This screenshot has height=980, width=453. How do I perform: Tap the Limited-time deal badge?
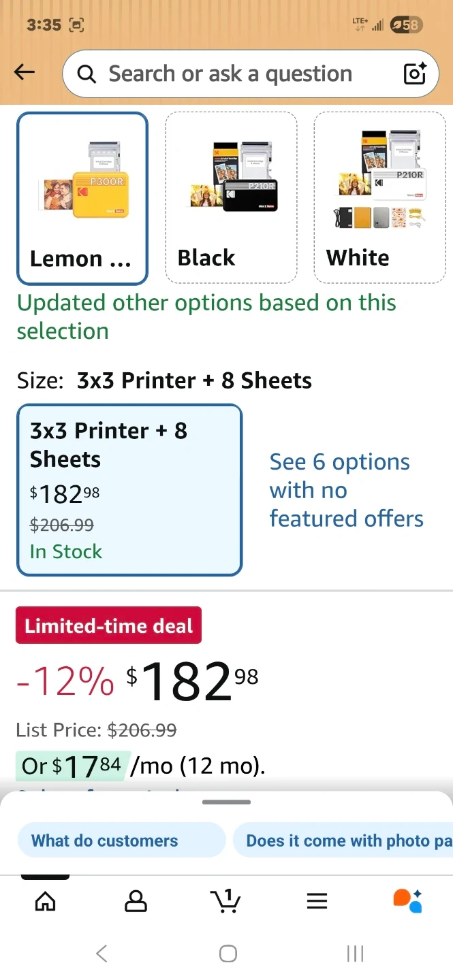pos(109,625)
